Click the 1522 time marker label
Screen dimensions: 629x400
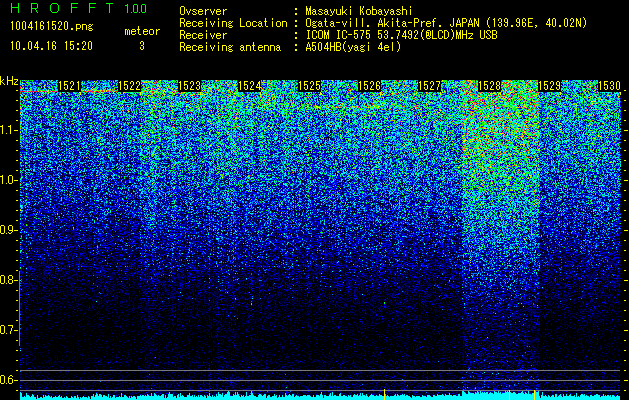pos(129,86)
